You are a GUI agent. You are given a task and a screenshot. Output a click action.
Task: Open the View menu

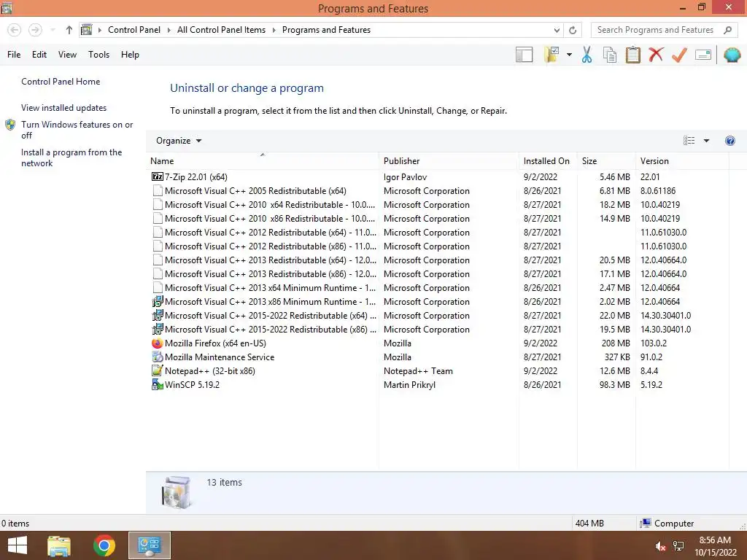67,55
